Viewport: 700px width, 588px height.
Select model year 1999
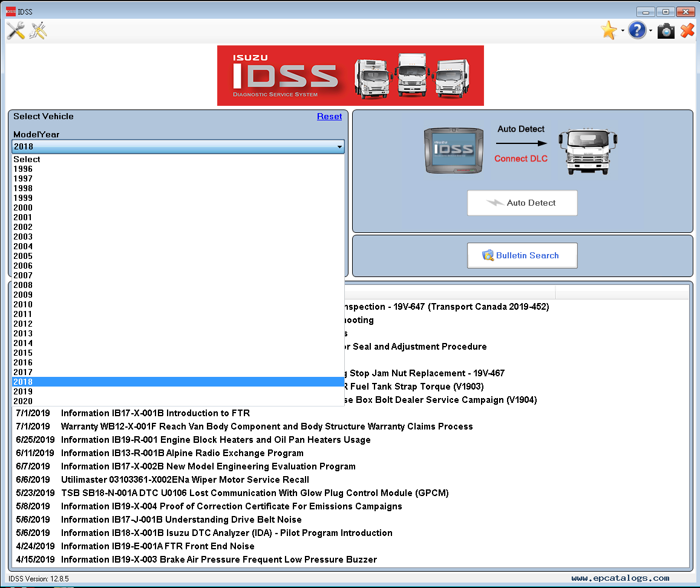click(x=178, y=198)
